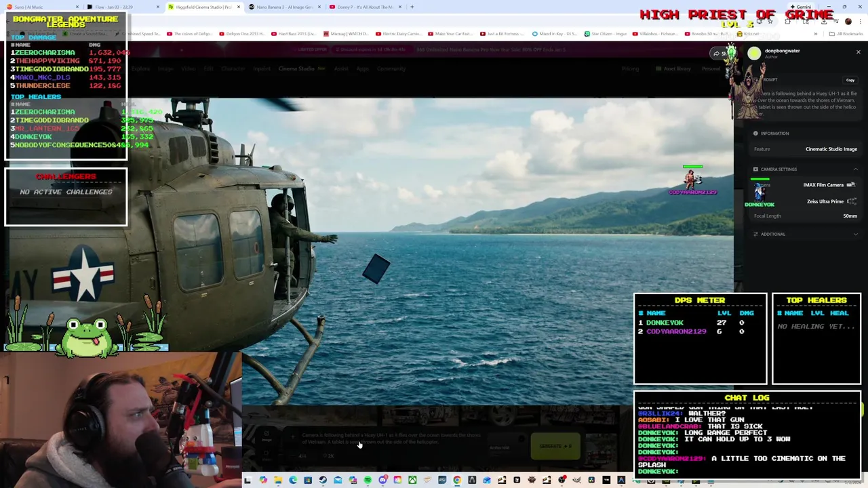Close the Donny P tab
This screenshot has height=488, width=868.
coord(400,7)
